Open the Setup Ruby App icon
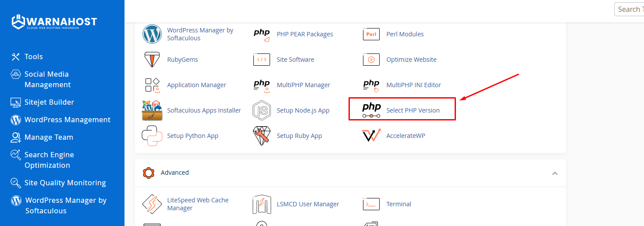This screenshot has width=644, height=226. point(262,136)
